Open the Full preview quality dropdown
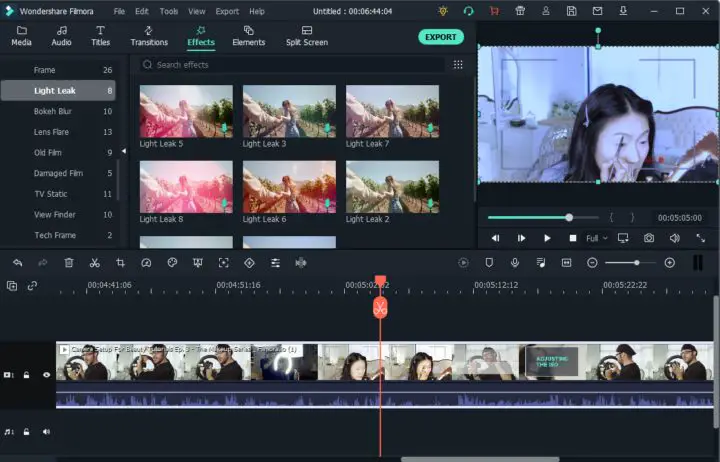The image size is (720, 462). pyautogui.click(x=597, y=239)
